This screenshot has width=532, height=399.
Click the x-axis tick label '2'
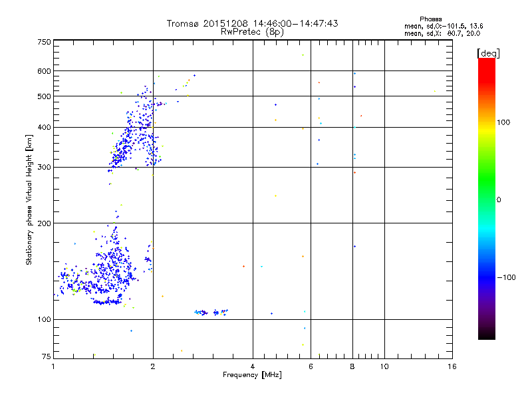click(x=153, y=366)
